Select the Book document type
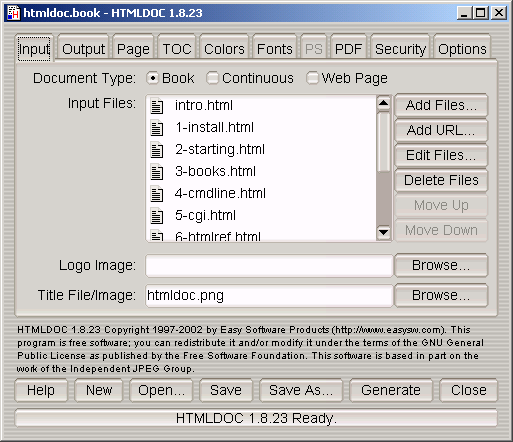The width and height of the screenshot is (513, 442). click(153, 78)
